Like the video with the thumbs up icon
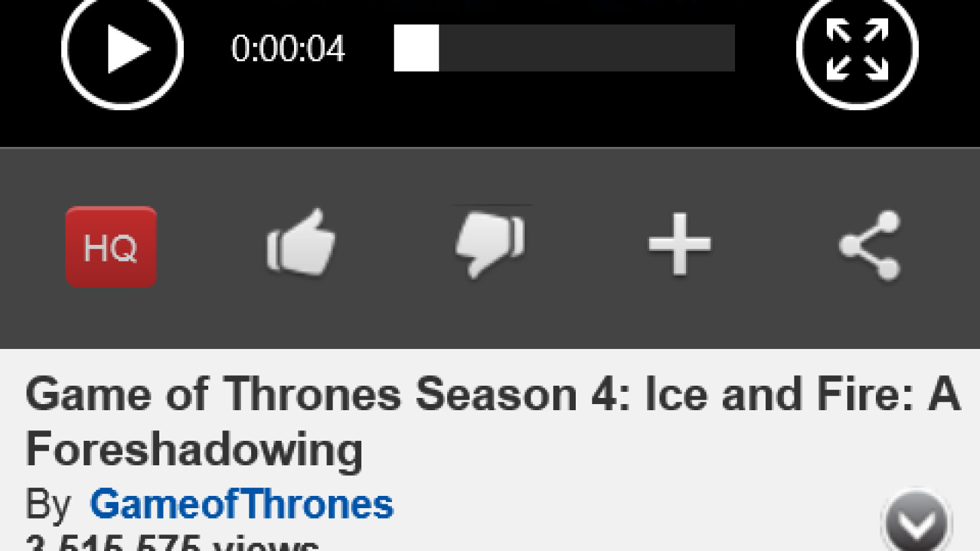This screenshot has height=551, width=980. click(301, 243)
